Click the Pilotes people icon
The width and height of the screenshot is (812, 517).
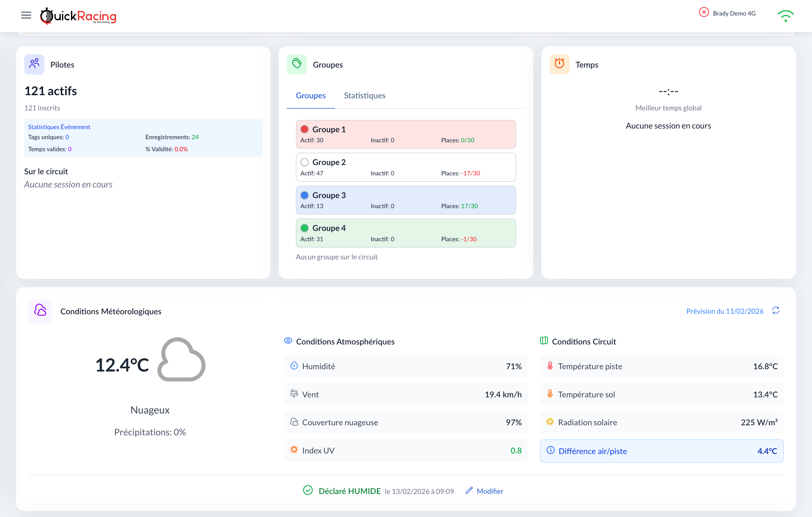(34, 64)
